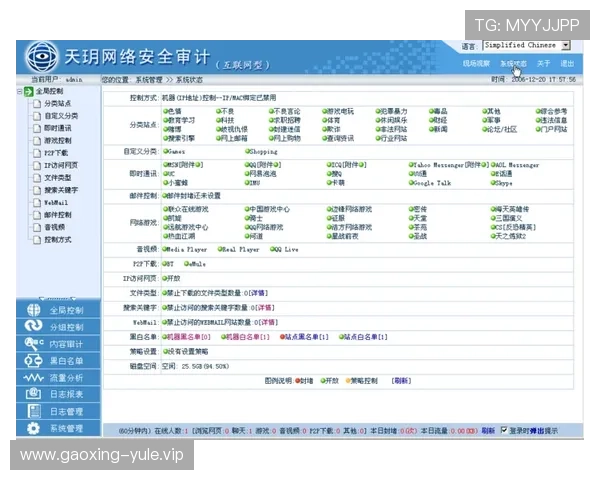Click the page icon next to 分类站点

[37, 104]
